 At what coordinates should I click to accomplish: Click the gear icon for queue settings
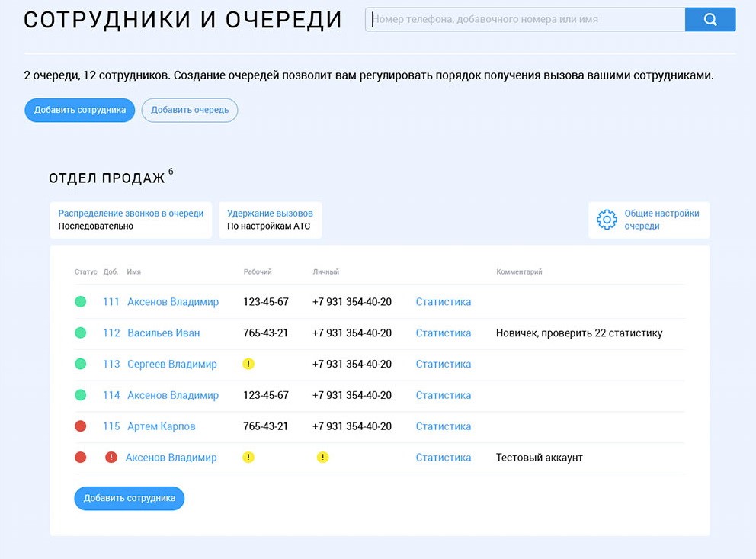click(x=607, y=220)
